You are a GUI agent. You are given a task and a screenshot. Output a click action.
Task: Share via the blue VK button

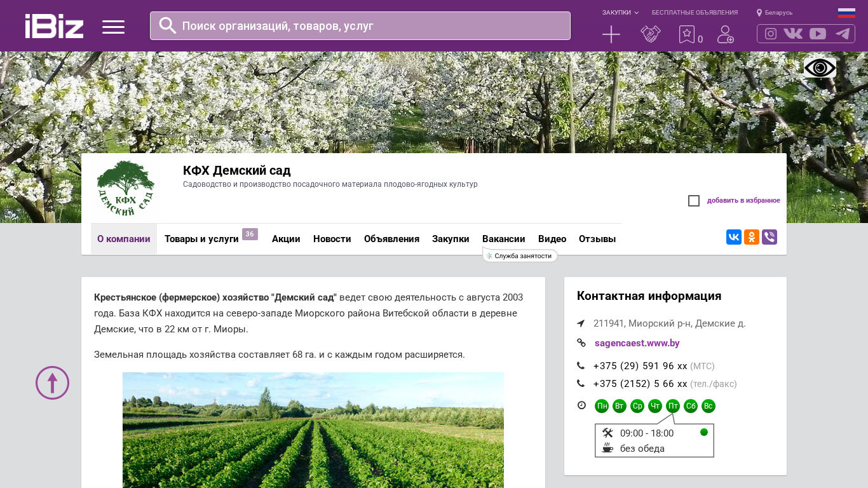coord(734,237)
